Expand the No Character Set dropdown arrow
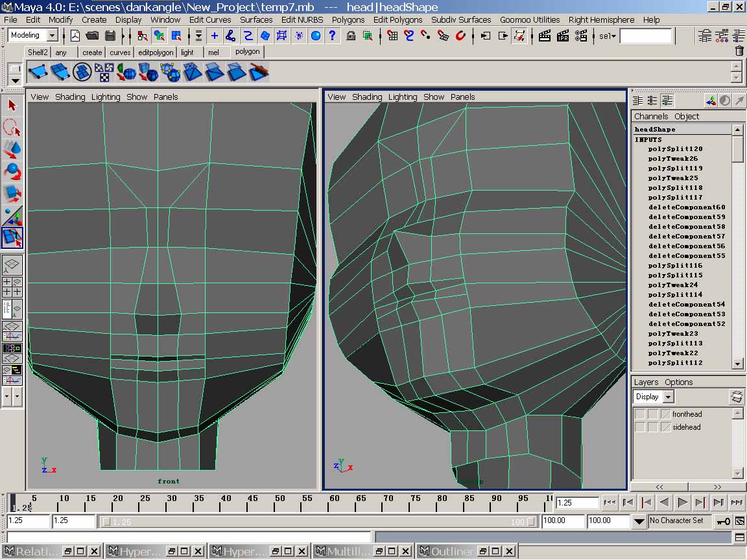Viewport: 747px width, 560px height. click(x=639, y=521)
